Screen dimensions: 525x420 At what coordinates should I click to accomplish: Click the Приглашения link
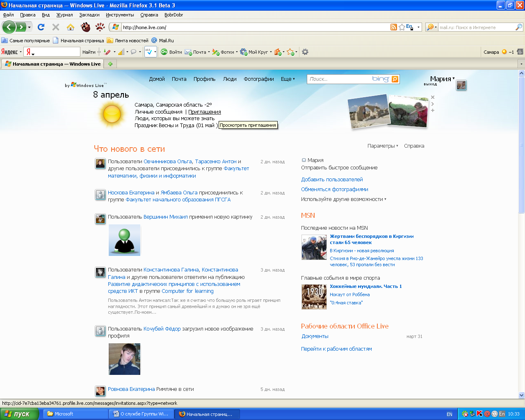click(205, 112)
